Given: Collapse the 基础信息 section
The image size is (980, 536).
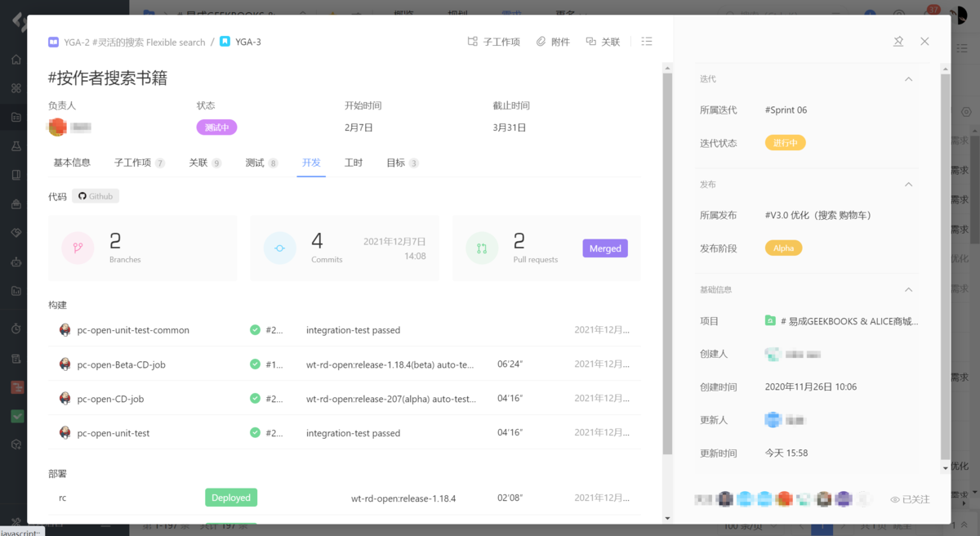Looking at the screenshot, I should 908,289.
